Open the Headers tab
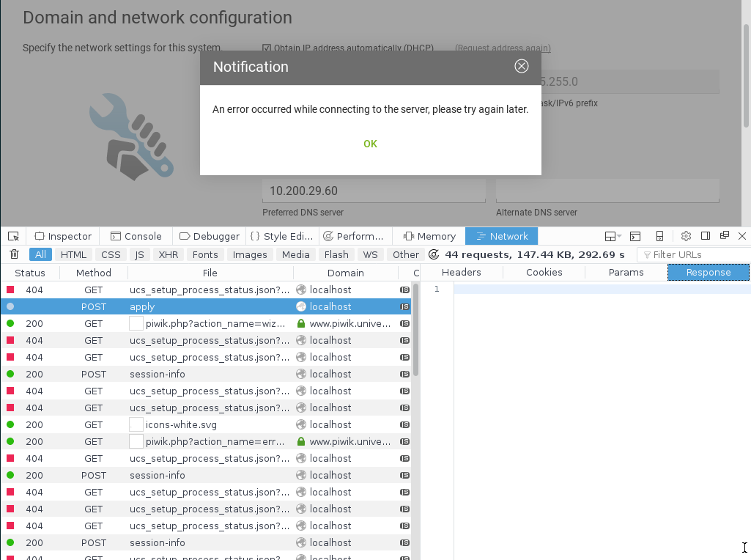This screenshot has width=751, height=560. point(461,272)
